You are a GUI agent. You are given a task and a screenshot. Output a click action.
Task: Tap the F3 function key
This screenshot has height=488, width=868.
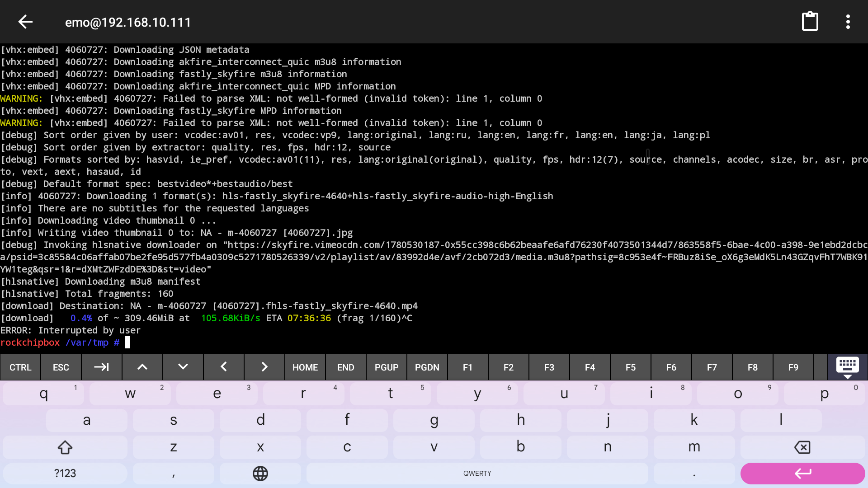point(549,367)
